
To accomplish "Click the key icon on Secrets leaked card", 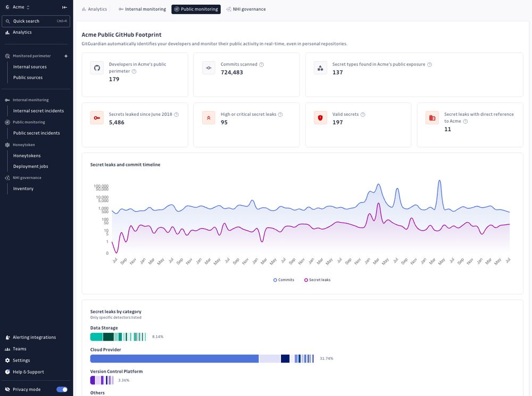I will tap(97, 118).
